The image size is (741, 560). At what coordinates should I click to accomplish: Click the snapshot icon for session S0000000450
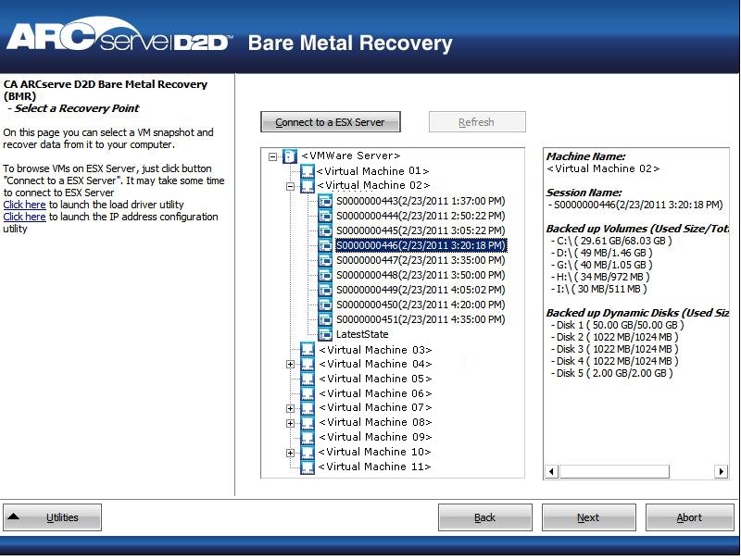pyautogui.click(x=325, y=305)
